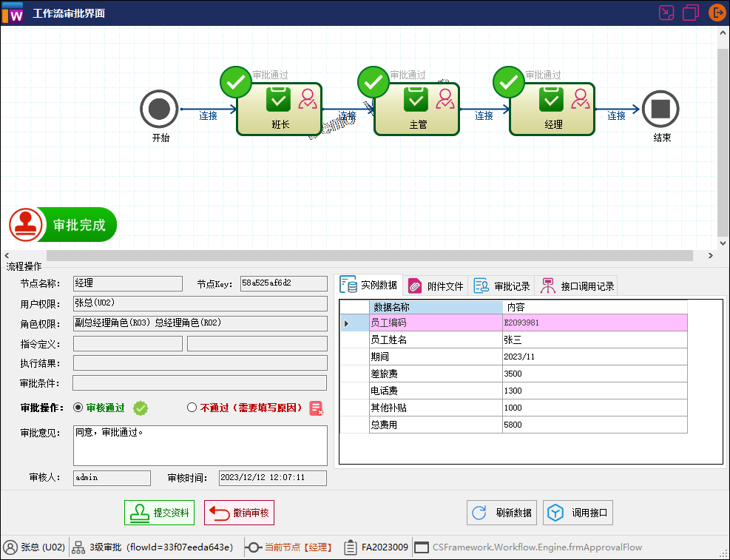Click the 撤销审核 button
This screenshot has width=730, height=560.
pos(238,512)
